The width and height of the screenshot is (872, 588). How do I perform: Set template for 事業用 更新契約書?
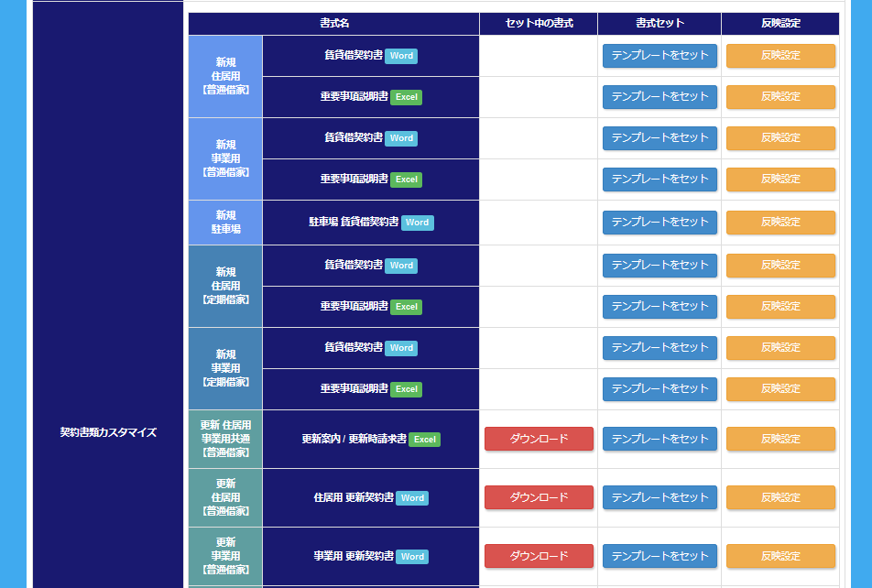[659, 556]
